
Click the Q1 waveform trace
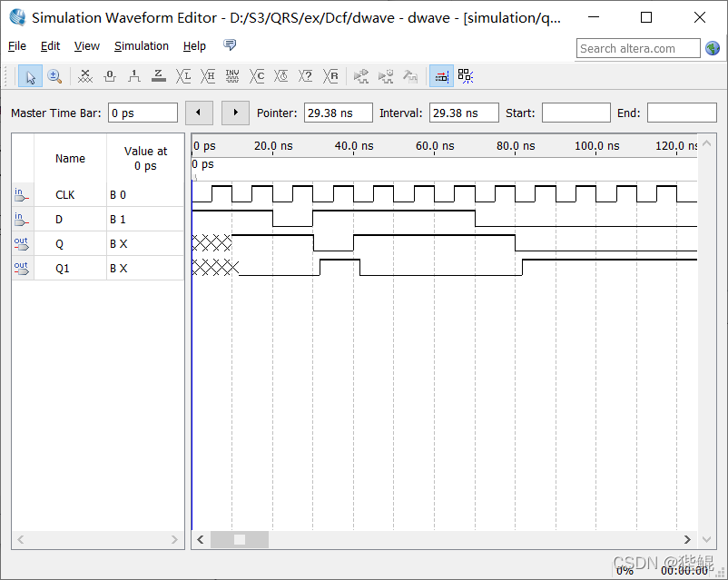pyautogui.click(x=444, y=268)
